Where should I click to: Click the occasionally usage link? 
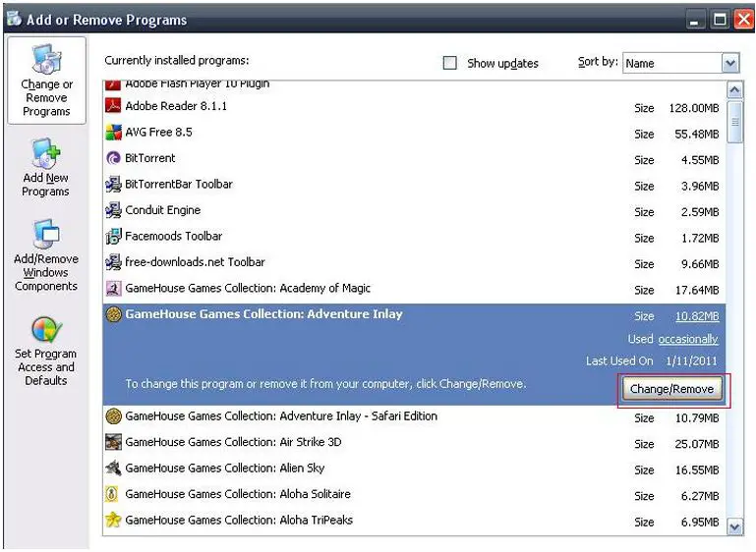[688, 339]
